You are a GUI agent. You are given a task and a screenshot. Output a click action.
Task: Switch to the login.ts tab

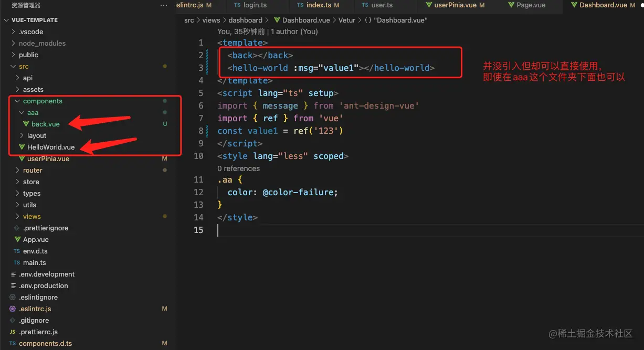pos(255,5)
